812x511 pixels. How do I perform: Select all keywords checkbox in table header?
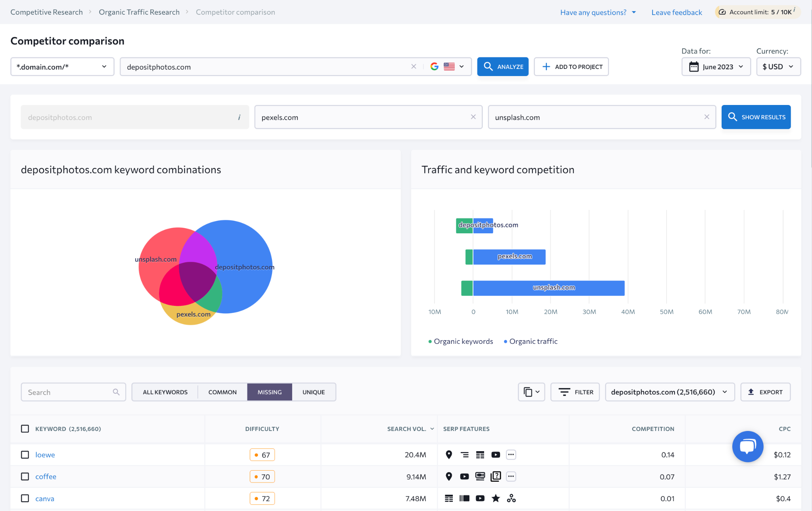tap(25, 429)
